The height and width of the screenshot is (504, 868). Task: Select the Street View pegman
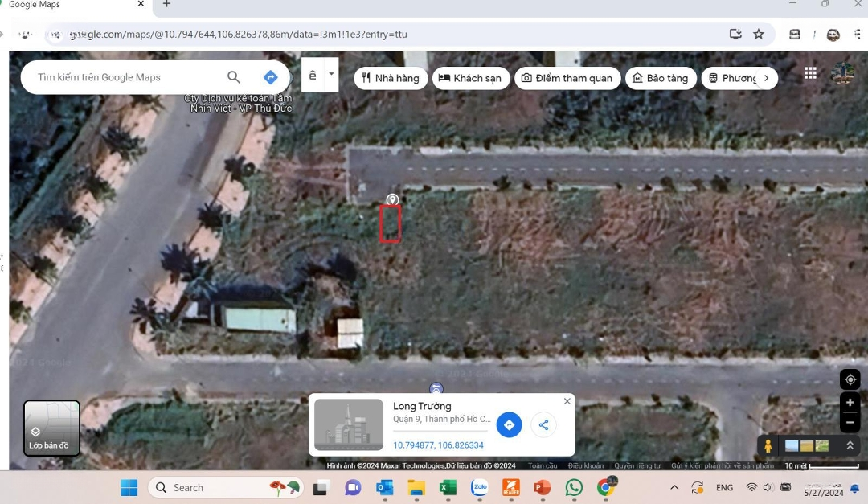[768, 446]
